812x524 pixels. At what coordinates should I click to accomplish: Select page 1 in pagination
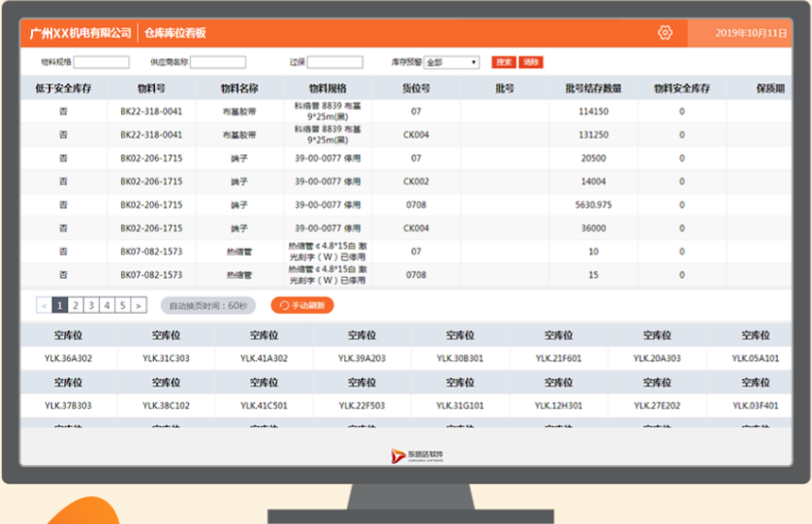(59, 305)
